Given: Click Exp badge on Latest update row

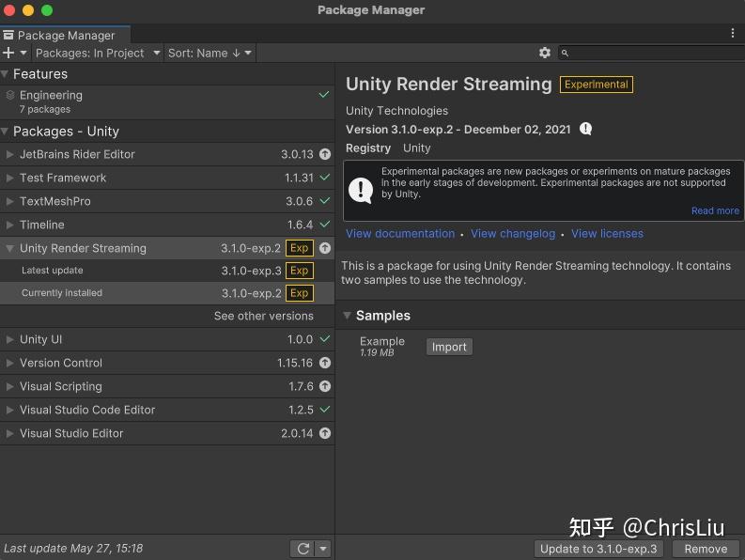Looking at the screenshot, I should pos(300,271).
